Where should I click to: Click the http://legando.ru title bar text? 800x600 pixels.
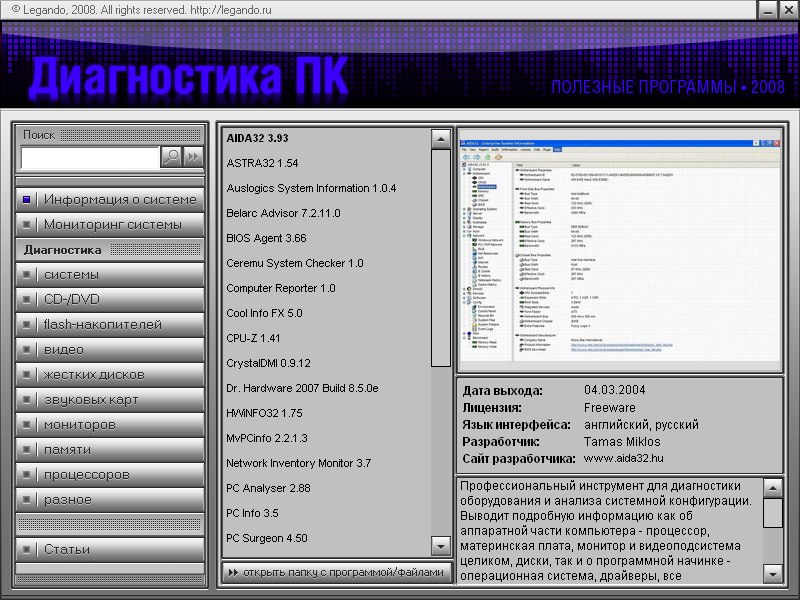(x=231, y=10)
